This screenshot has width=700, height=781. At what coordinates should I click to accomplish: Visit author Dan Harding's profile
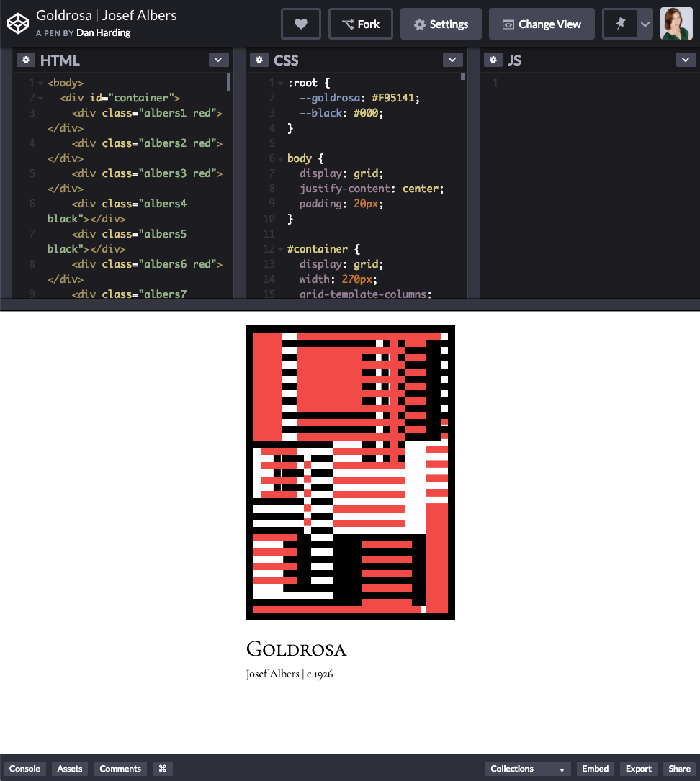click(103, 33)
